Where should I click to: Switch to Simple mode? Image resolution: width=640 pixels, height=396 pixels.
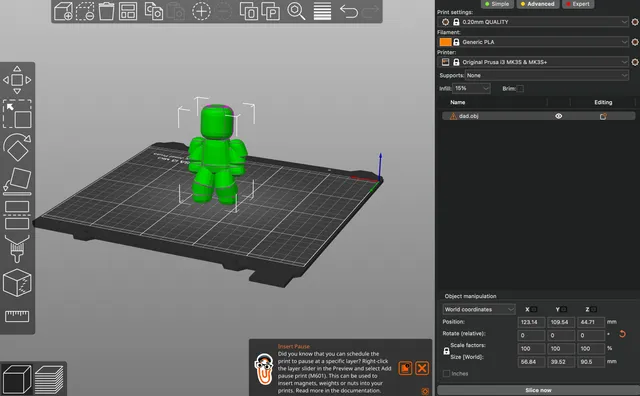pos(496,4)
